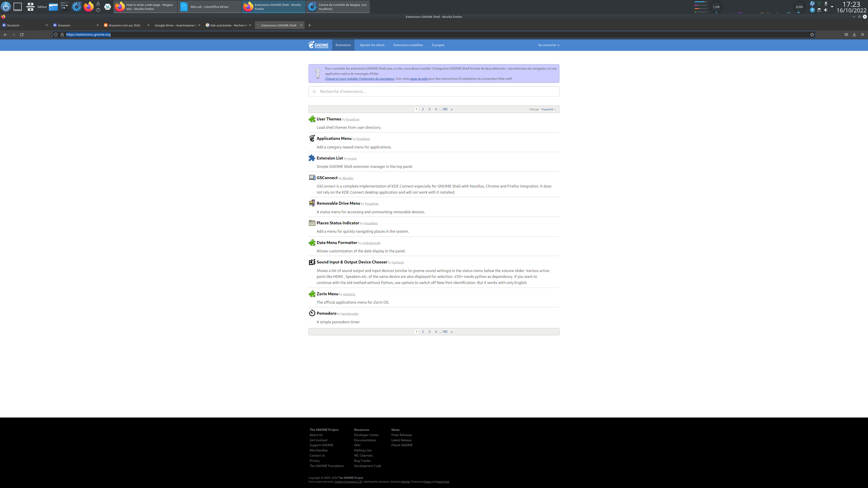Bookmark this page with the star
This screenshot has width=868, height=488.
812,35
